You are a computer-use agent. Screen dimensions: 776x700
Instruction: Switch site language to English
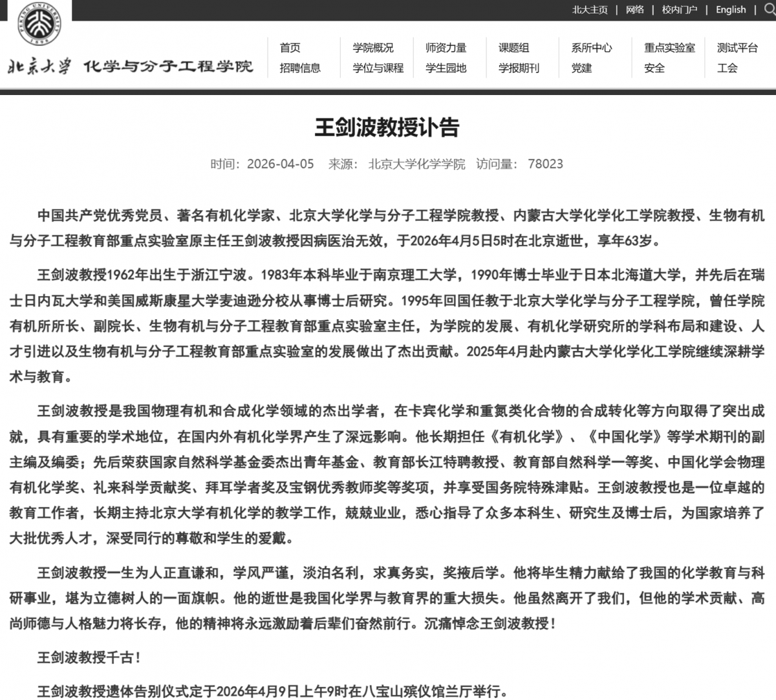[731, 10]
